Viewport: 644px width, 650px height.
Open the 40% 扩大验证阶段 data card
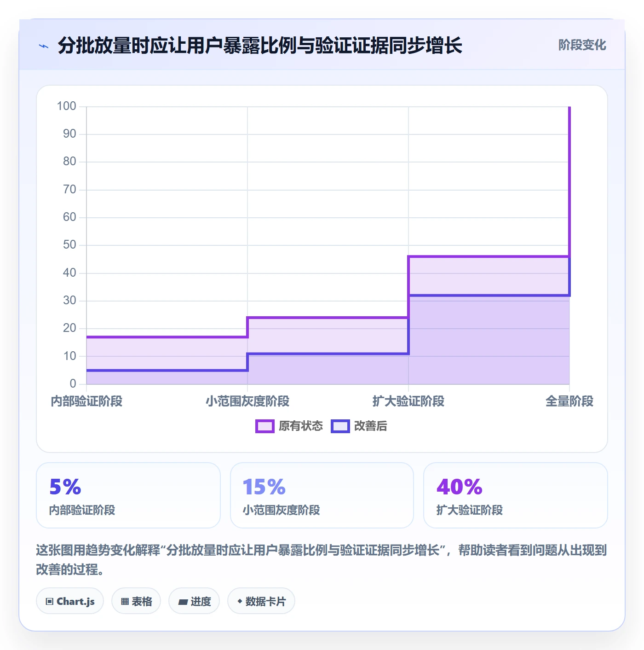(516, 495)
